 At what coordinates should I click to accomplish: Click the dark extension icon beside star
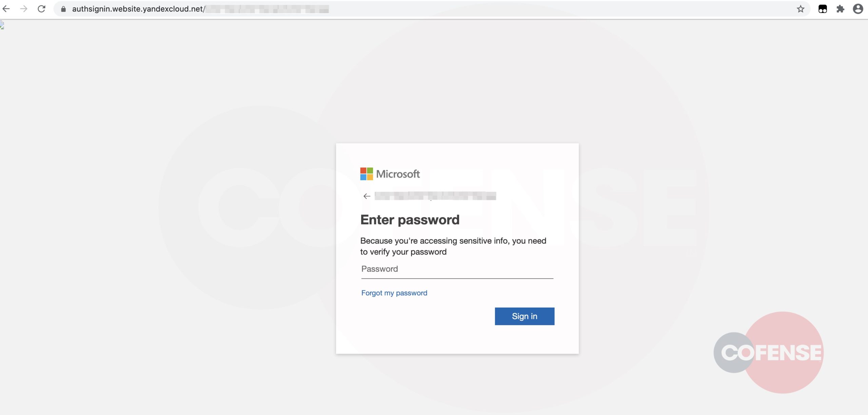823,9
